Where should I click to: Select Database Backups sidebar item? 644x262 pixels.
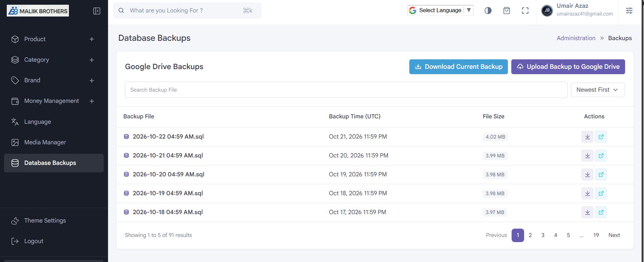pyautogui.click(x=54, y=163)
